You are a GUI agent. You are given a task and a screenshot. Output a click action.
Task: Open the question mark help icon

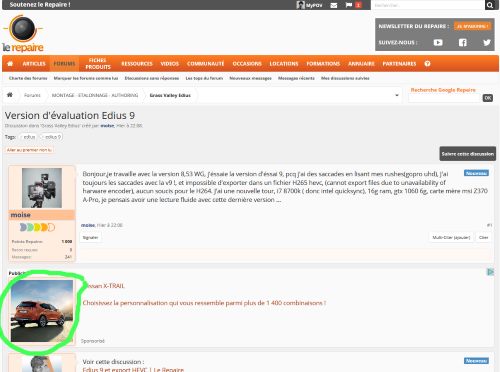coord(427,63)
